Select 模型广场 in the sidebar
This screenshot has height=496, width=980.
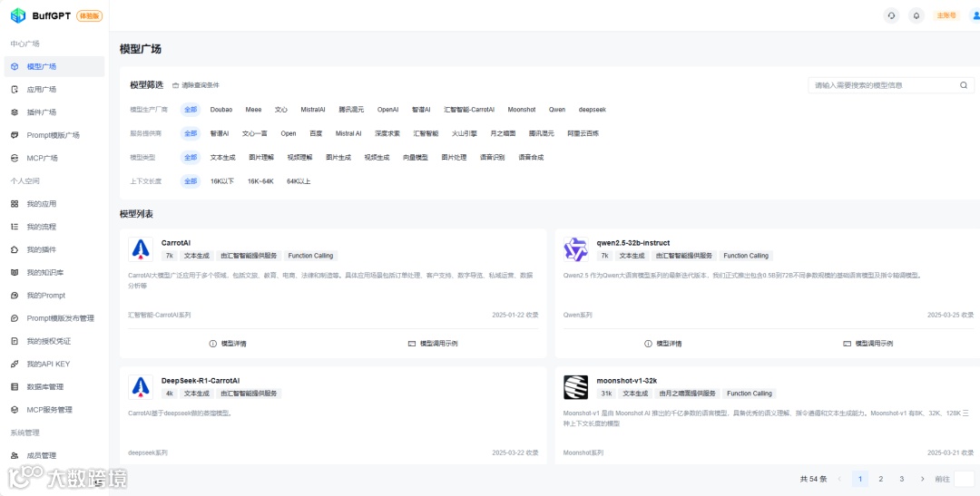54,66
